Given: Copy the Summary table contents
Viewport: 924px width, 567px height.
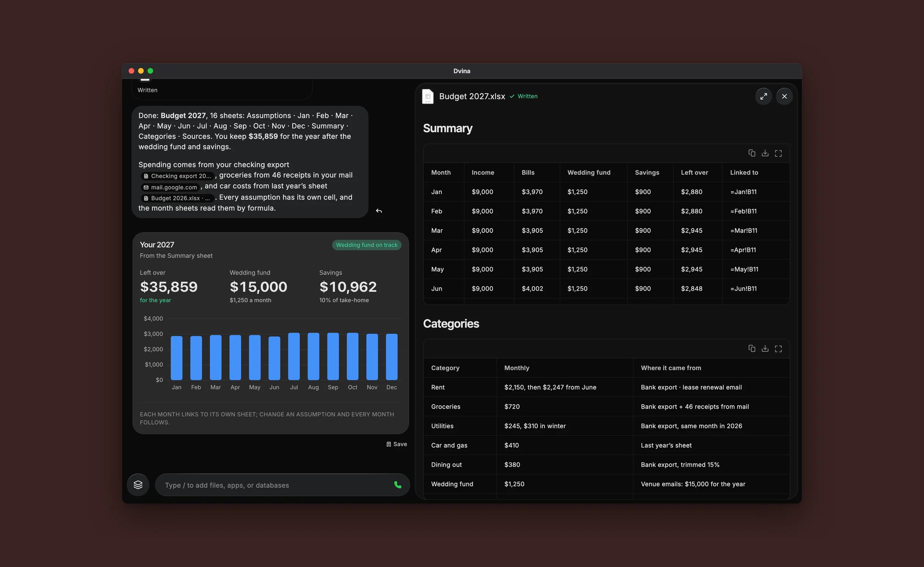Looking at the screenshot, I should (x=751, y=153).
